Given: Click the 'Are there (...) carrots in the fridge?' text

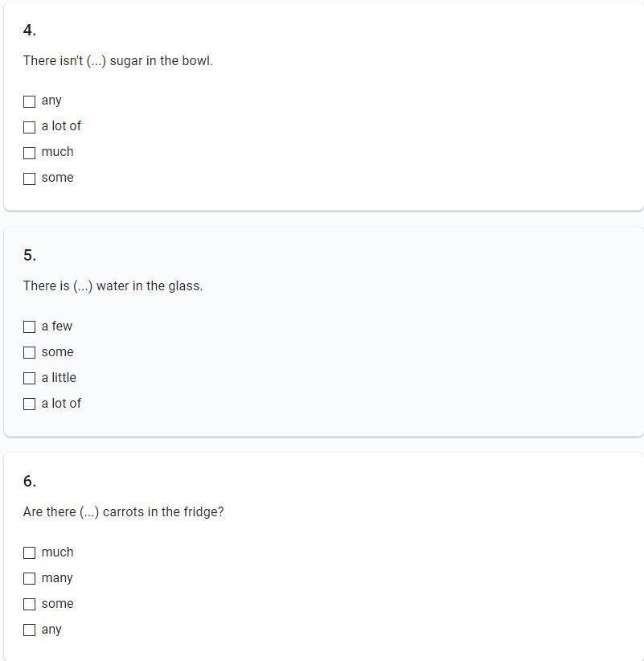Looking at the screenshot, I should pyautogui.click(x=124, y=512).
